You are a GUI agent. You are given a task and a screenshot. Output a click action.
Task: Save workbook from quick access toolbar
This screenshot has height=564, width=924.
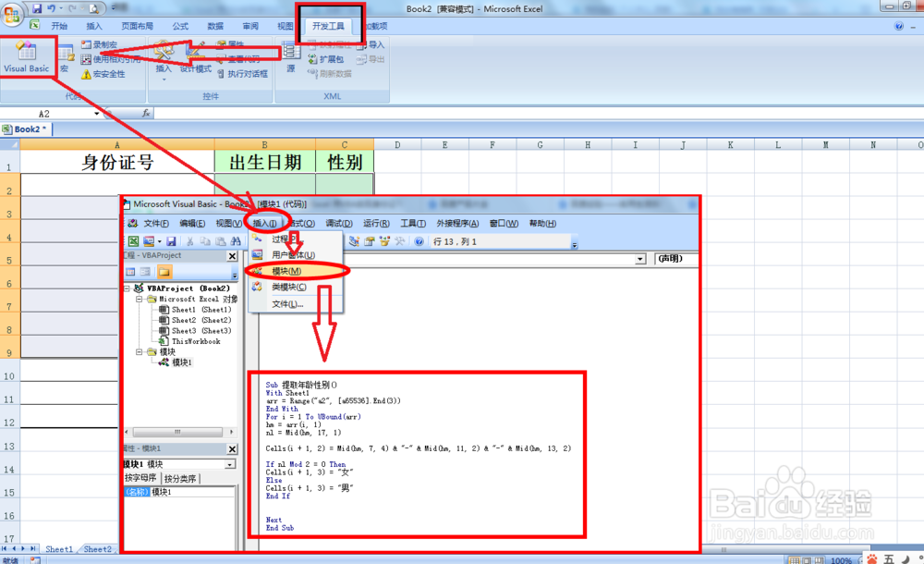37,8
